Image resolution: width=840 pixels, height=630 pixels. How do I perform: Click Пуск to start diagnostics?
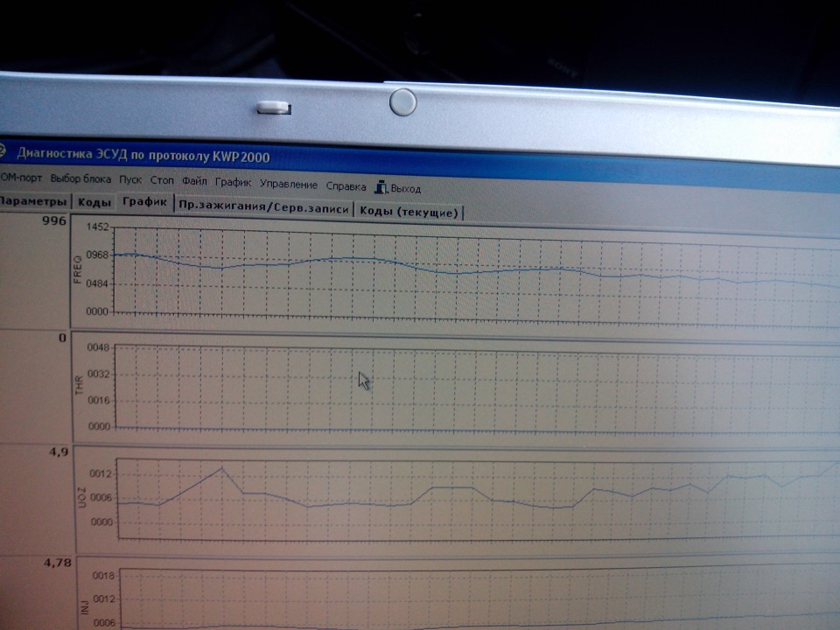click(x=130, y=180)
